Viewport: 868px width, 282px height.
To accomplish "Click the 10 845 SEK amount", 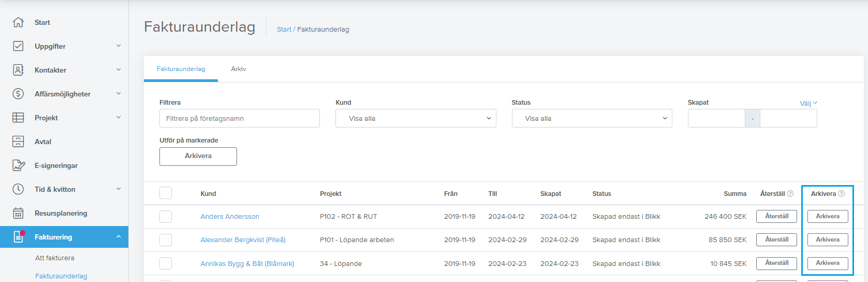I will (x=728, y=264).
